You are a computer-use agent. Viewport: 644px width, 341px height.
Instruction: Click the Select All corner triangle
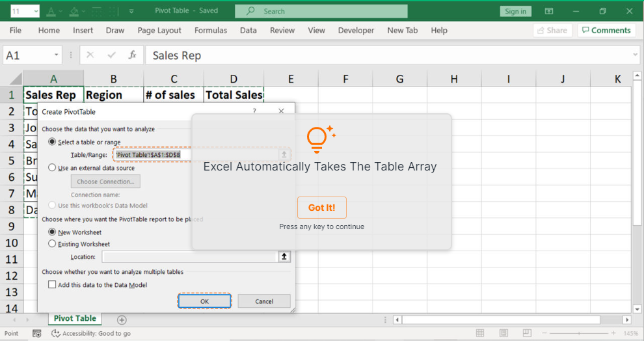pos(16,79)
